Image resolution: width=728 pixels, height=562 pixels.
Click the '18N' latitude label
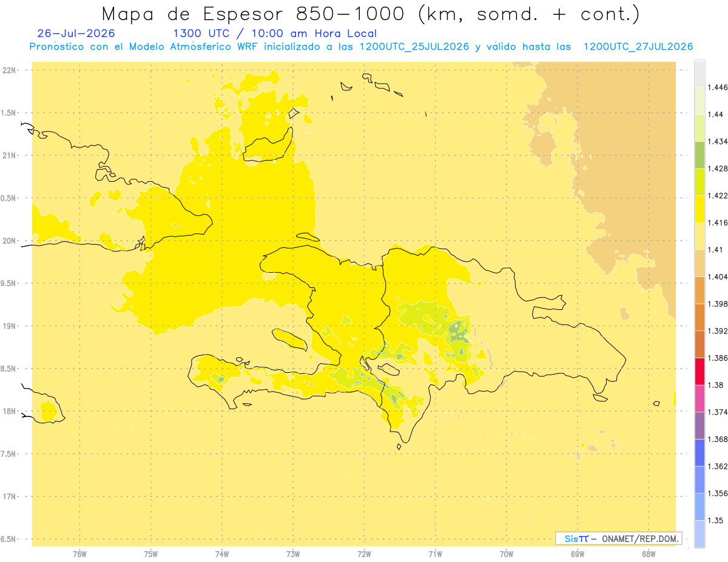(x=8, y=412)
